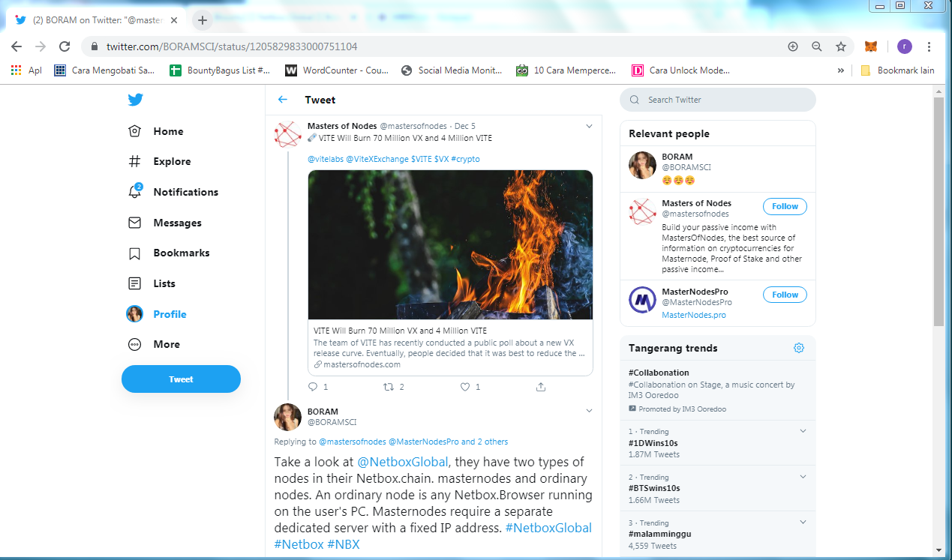This screenshot has height=560, width=952.
Task: Open the Social Media Monit bookmark
Action: pos(452,70)
